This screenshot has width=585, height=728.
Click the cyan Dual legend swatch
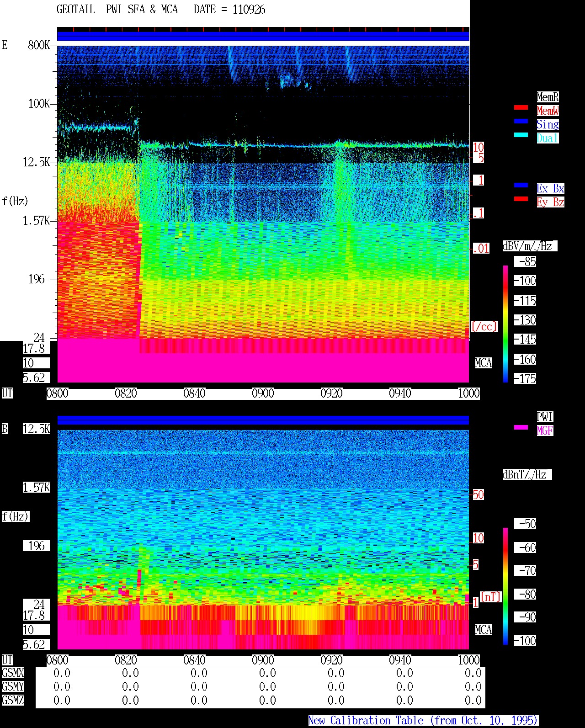521,135
